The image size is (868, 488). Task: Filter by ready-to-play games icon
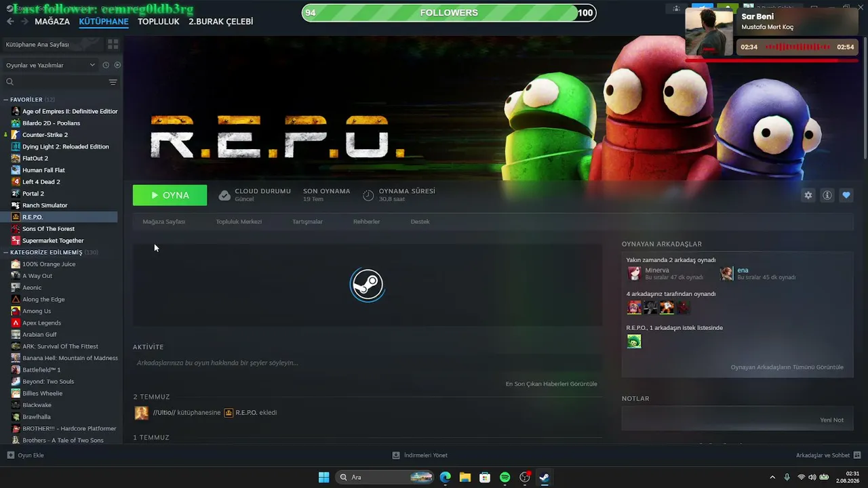coord(117,65)
